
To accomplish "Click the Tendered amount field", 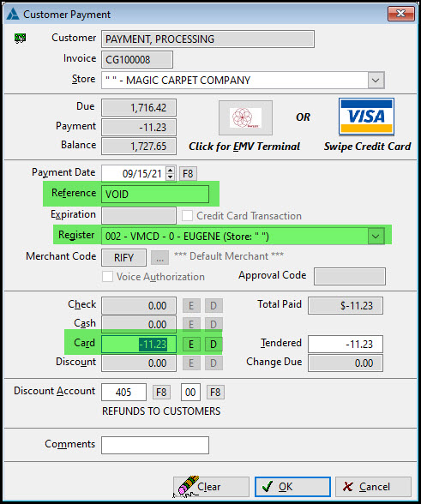I will 346,345.
